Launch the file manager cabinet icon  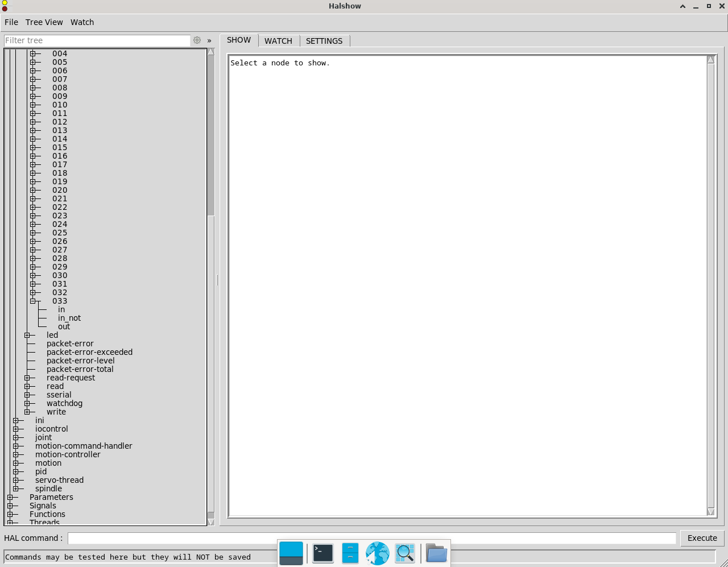tap(350, 553)
